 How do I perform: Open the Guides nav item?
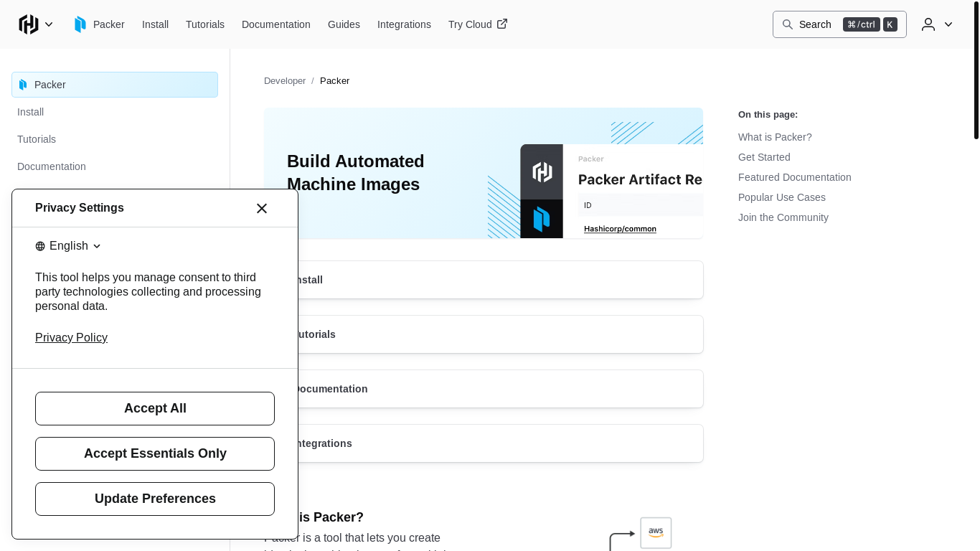(344, 24)
